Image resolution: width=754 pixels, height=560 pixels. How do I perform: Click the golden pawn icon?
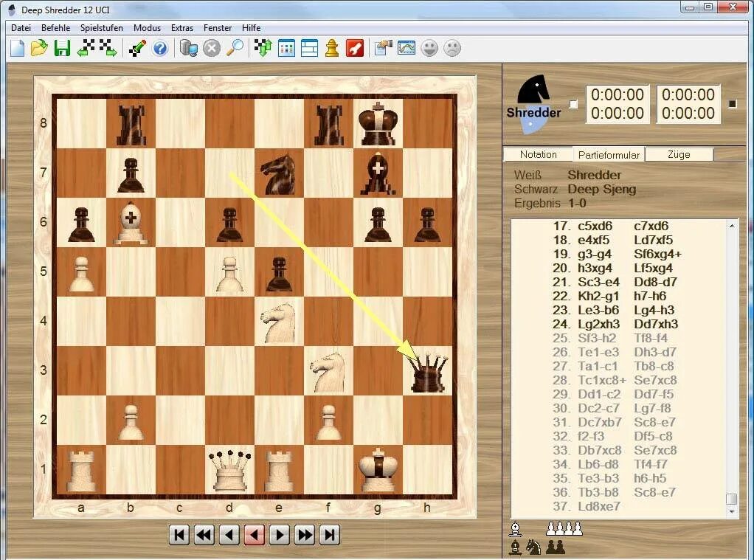click(332, 48)
